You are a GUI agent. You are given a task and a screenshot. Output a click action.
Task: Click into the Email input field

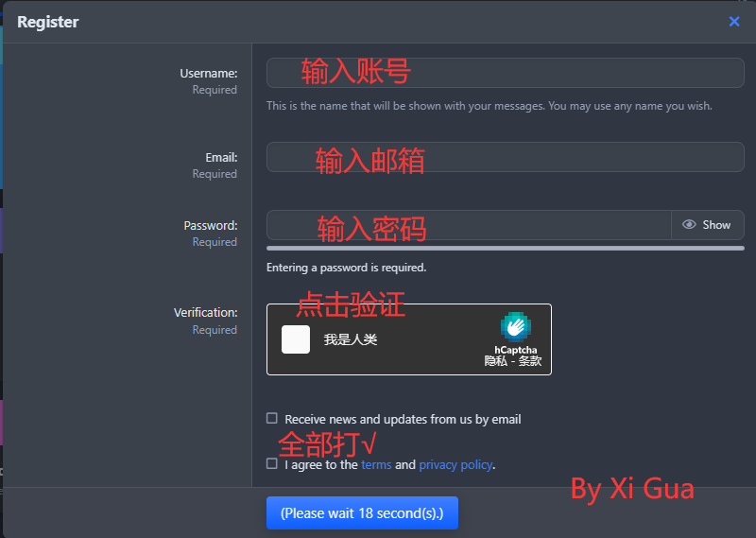[505, 157]
